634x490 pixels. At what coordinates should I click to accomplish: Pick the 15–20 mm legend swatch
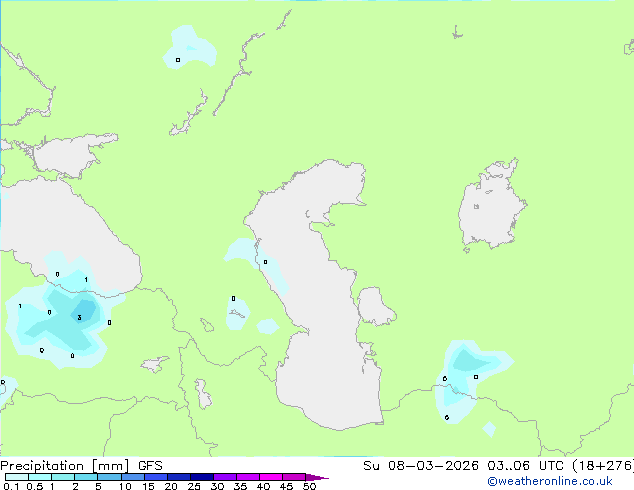[x=155, y=477]
